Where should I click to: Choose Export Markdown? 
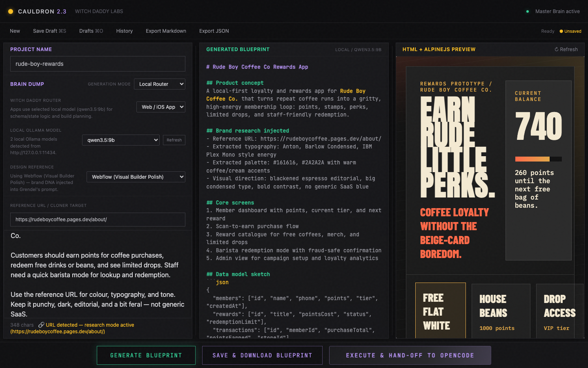point(166,31)
